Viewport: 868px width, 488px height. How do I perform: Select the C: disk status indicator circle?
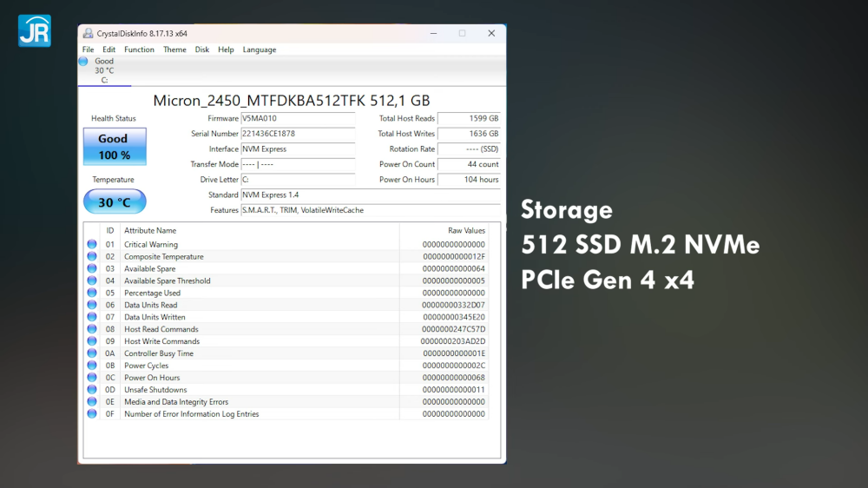click(x=83, y=62)
